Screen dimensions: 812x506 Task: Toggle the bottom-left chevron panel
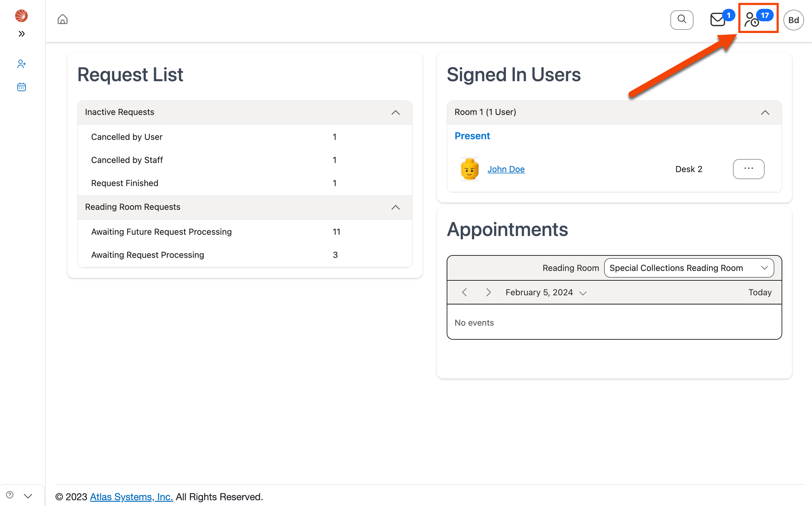[x=28, y=496]
